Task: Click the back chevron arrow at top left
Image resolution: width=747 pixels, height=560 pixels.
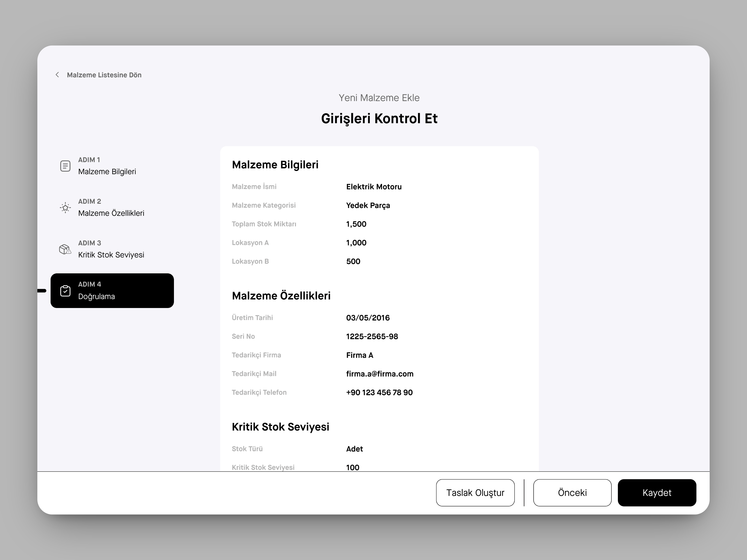Action: coord(57,75)
